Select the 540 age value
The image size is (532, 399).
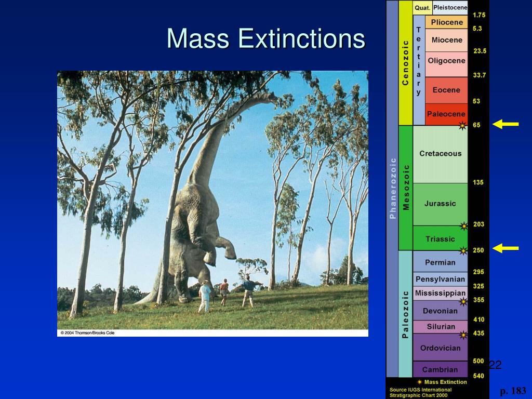pos(478,376)
